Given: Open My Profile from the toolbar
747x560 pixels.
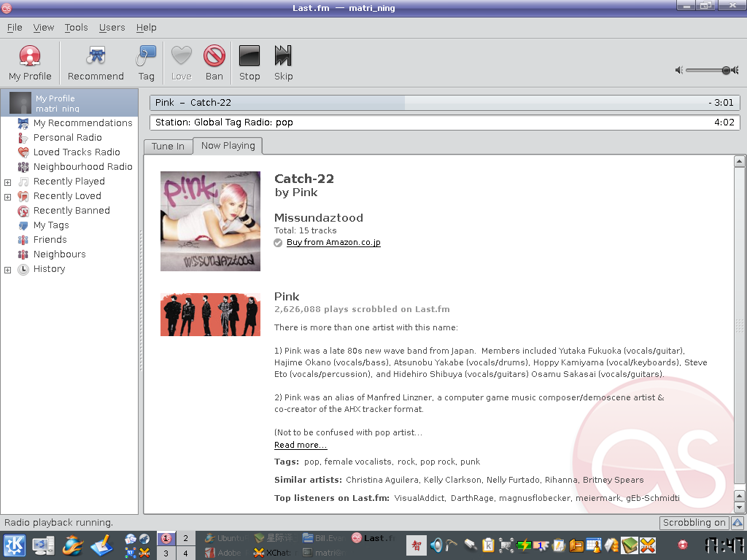Looking at the screenshot, I should [x=29, y=63].
